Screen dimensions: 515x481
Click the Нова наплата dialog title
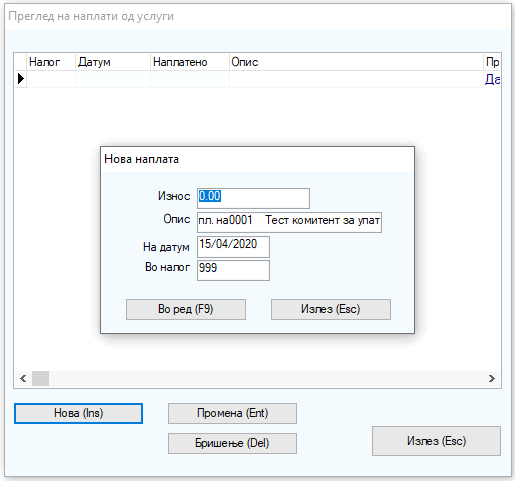(141, 159)
